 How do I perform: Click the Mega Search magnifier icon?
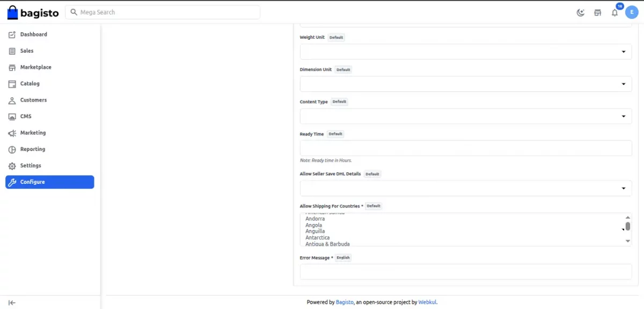point(74,12)
